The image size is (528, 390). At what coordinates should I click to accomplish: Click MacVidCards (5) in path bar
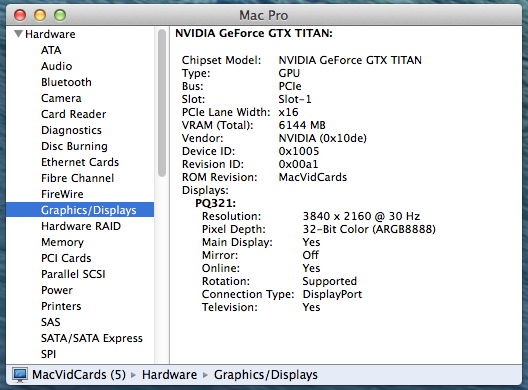click(x=79, y=375)
